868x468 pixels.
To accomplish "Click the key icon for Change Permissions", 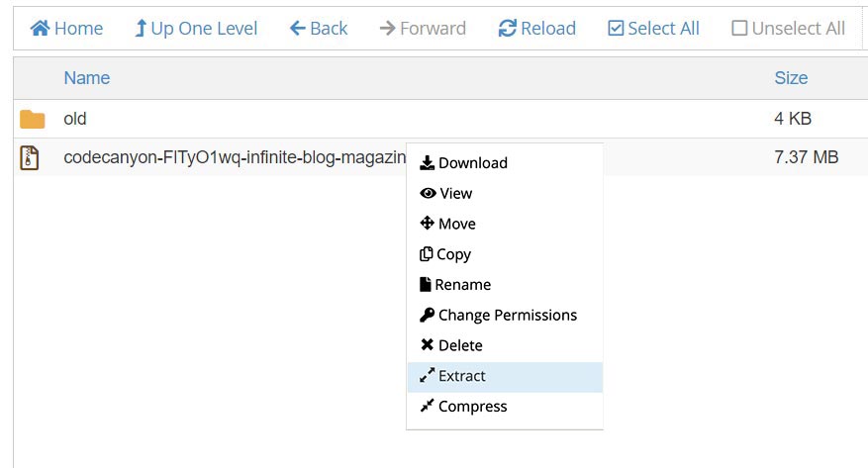I will (x=428, y=316).
